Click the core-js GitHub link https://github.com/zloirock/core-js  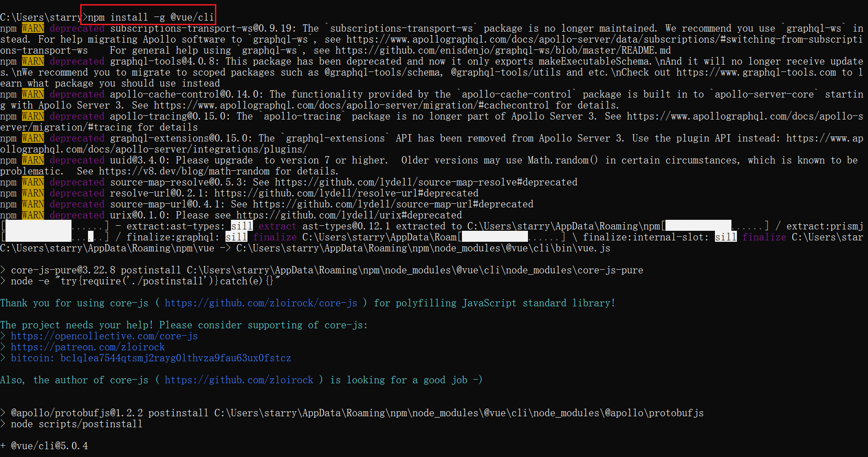click(x=261, y=303)
